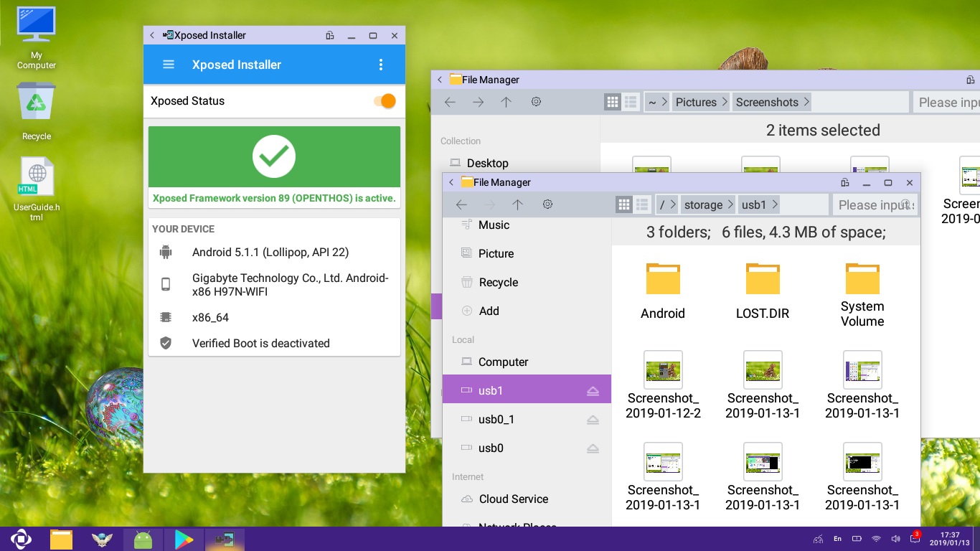This screenshot has width=980, height=551.
Task: Select the usb0 drive in sidebar
Action: (527, 448)
